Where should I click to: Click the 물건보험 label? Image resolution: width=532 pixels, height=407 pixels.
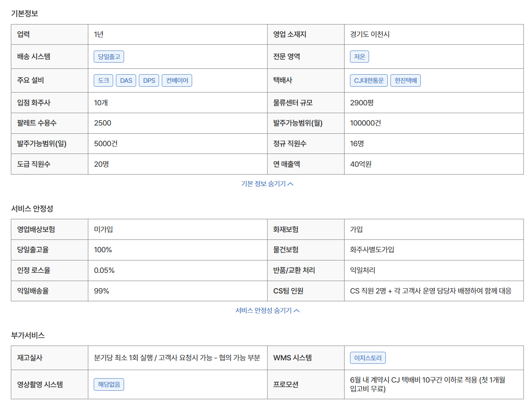286,250
